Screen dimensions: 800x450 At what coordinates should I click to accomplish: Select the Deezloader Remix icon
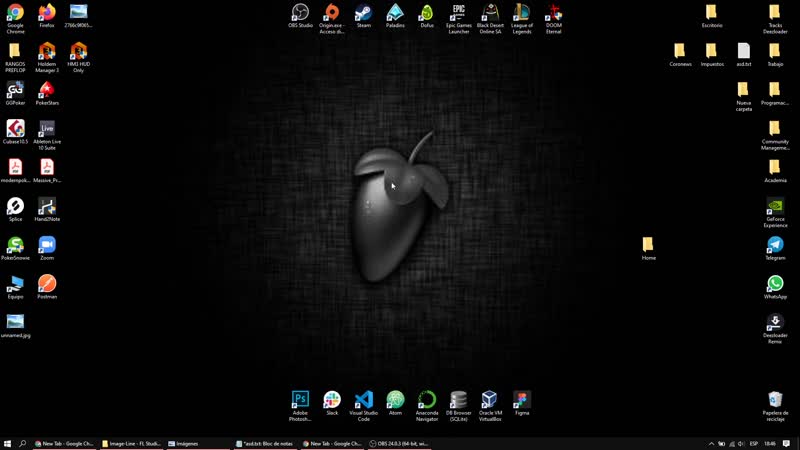pyautogui.click(x=776, y=322)
